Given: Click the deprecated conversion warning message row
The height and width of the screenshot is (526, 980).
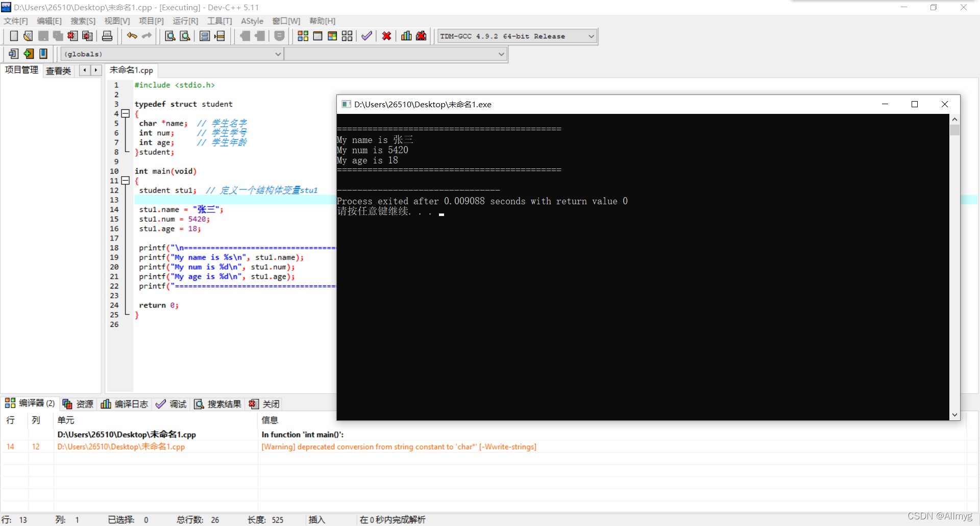Looking at the screenshot, I should point(484,447).
